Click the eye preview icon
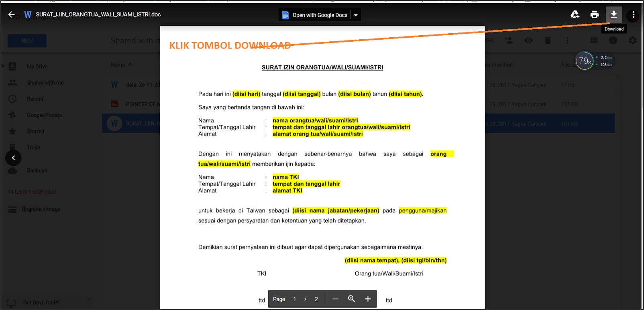Viewport: 644px width, 310px height. (528, 41)
